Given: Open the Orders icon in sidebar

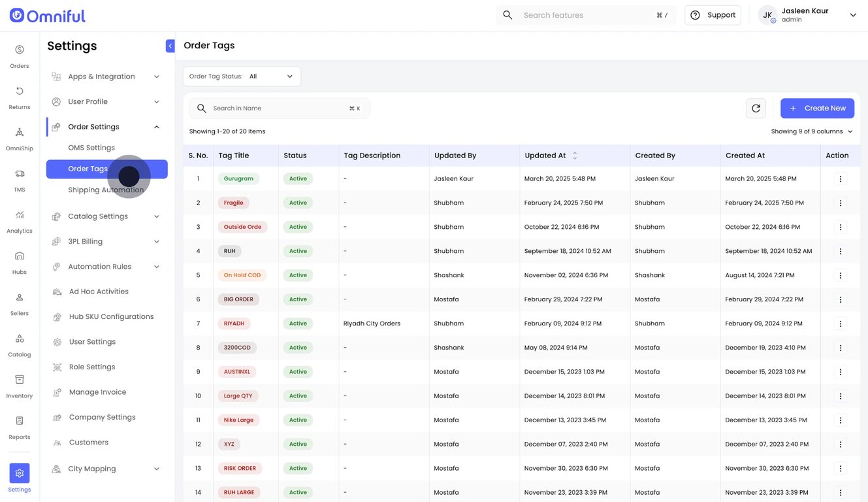Looking at the screenshot, I should tap(20, 50).
